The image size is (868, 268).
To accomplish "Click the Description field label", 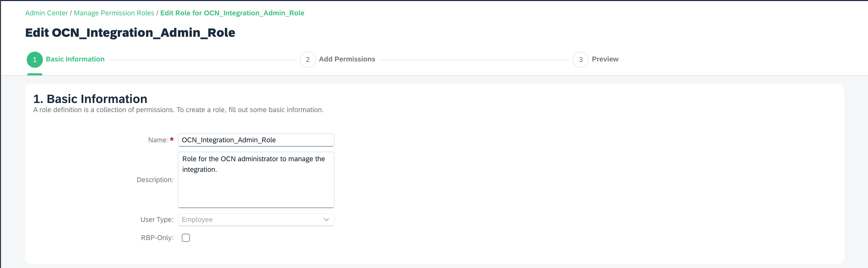I will click(155, 180).
